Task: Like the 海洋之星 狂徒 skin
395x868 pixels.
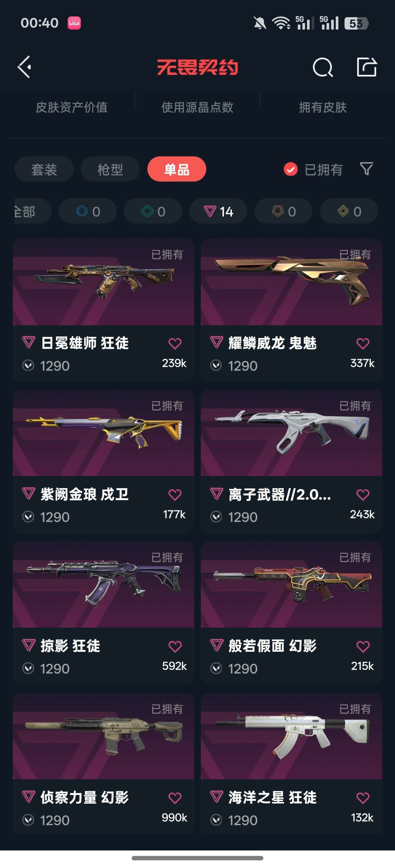Action: (363, 798)
